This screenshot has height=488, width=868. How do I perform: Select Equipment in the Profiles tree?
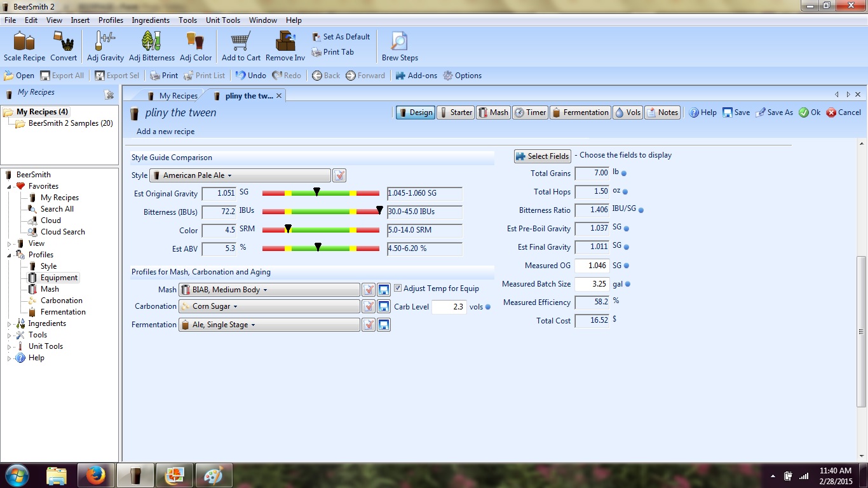59,278
